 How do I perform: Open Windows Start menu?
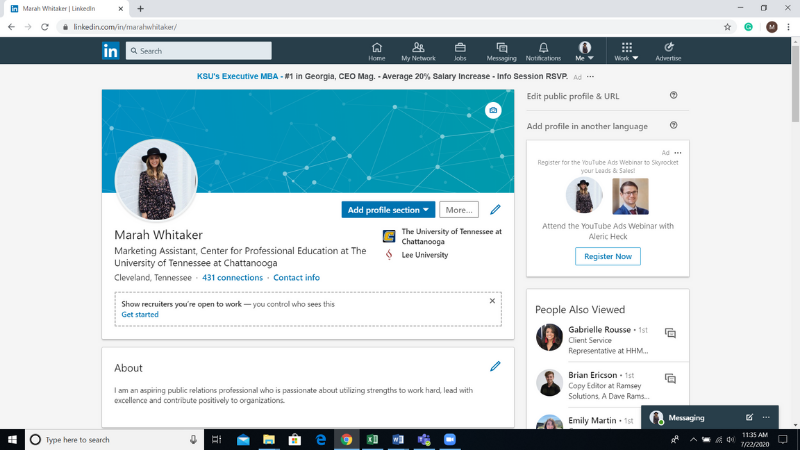tap(12, 439)
